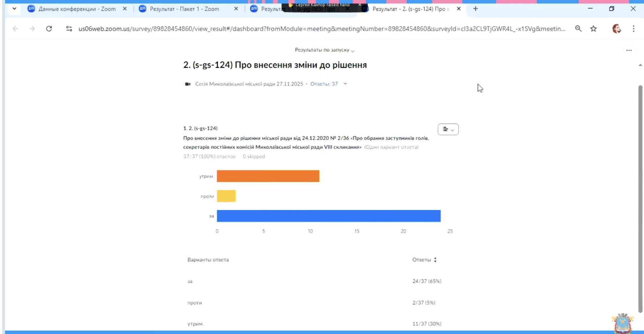
Task: Open a new browser tab
Action: [x=476, y=9]
